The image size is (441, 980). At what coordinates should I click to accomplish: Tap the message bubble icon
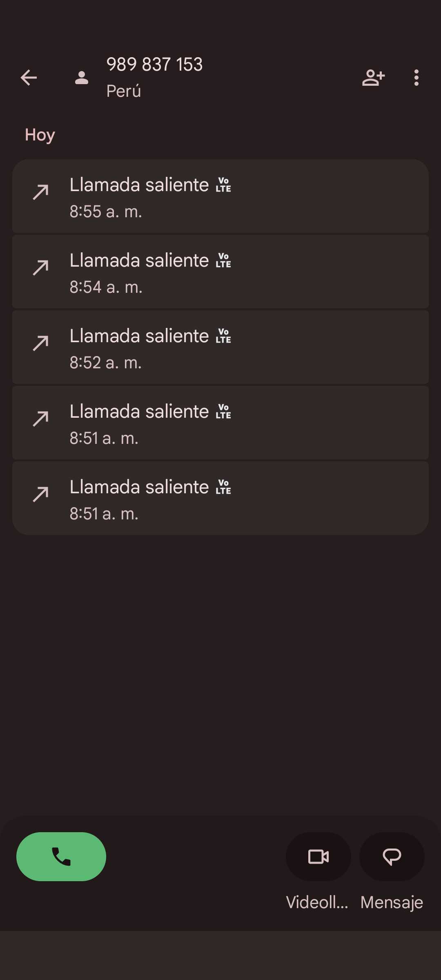392,856
